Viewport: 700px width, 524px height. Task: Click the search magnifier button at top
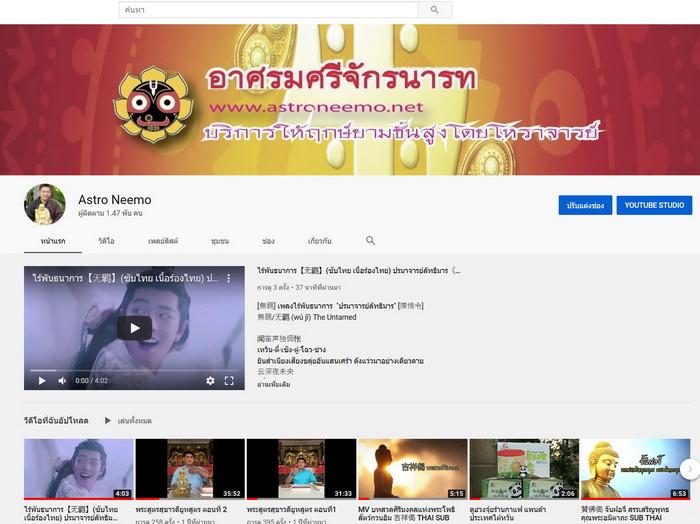(x=434, y=9)
